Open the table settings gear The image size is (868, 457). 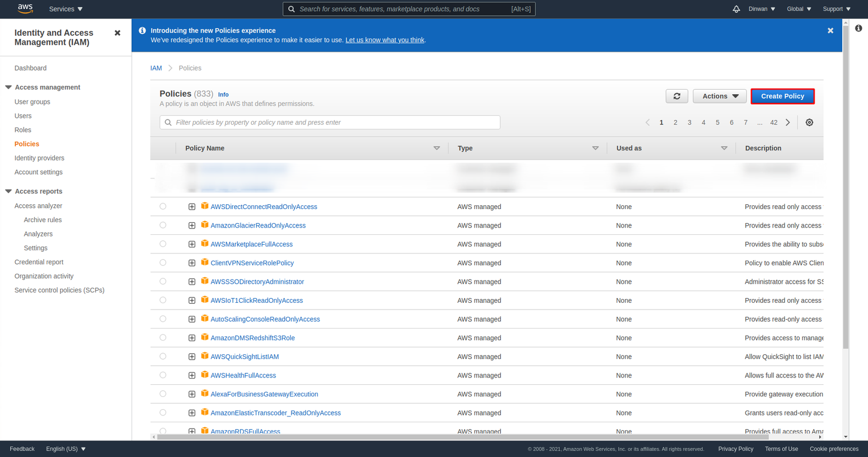tap(809, 123)
